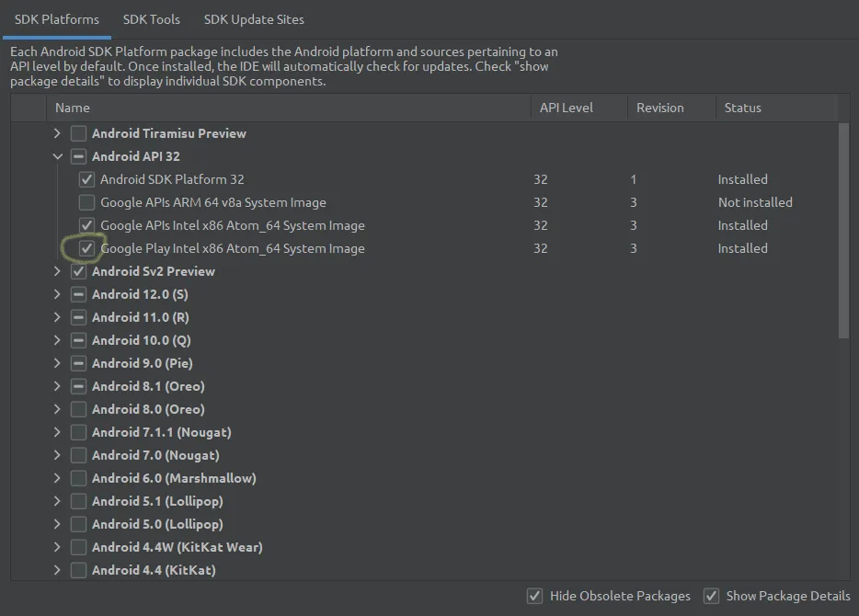Check Google APIs ARM 64 v8a System Image
The width and height of the screenshot is (859, 616).
click(x=87, y=202)
